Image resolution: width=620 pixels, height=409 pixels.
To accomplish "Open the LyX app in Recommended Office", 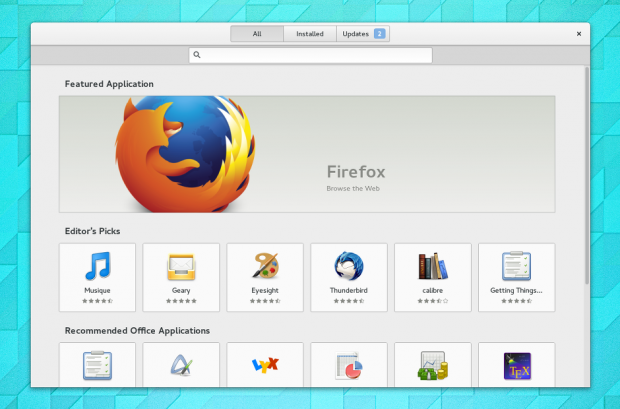I will [x=265, y=365].
